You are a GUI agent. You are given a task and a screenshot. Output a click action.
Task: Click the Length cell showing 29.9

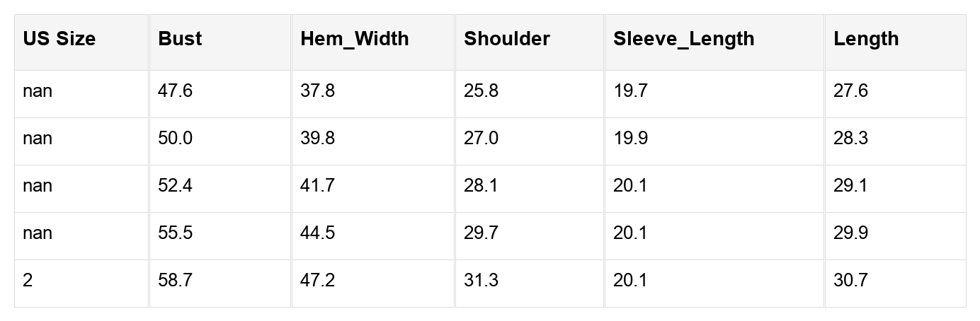click(851, 233)
